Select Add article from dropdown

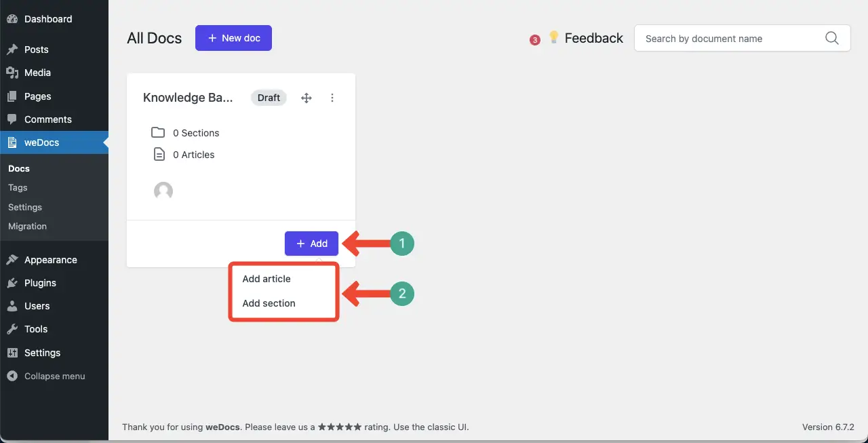tap(267, 279)
